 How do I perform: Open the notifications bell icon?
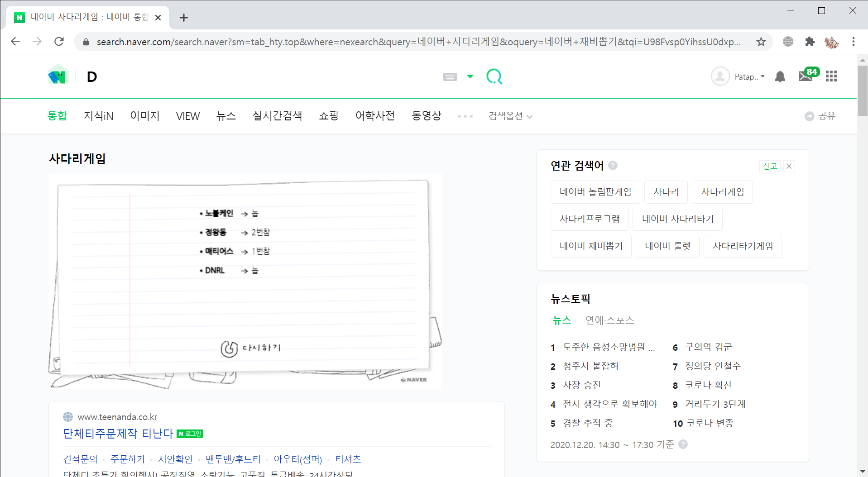(780, 76)
